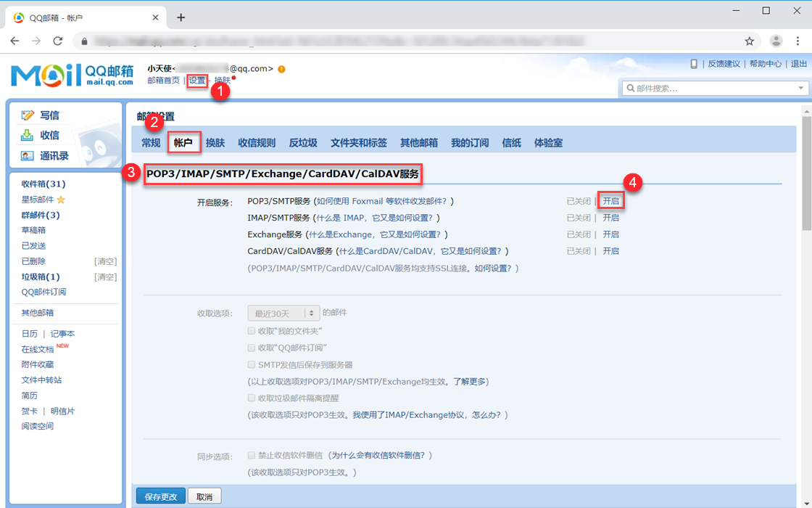
Task: Switch to the 文件夹和标签 tab
Action: click(359, 142)
